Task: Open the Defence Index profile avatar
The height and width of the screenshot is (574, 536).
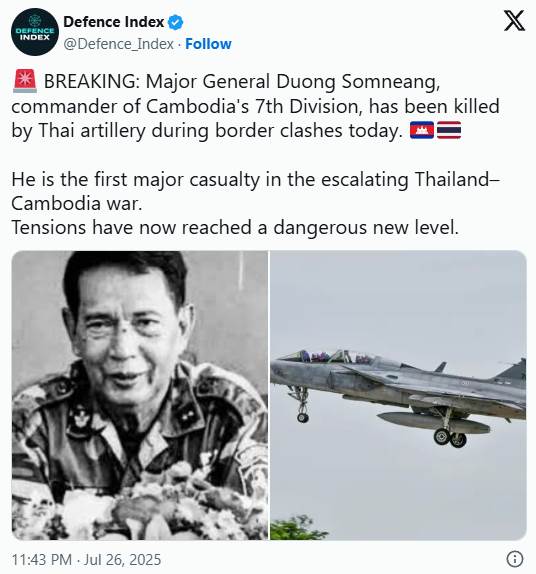Action: click(35, 32)
